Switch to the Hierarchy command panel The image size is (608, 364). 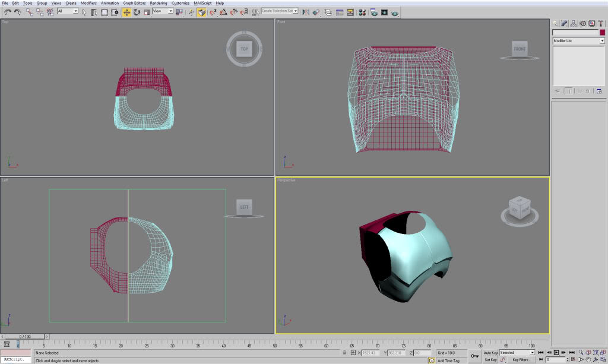pyautogui.click(x=574, y=24)
